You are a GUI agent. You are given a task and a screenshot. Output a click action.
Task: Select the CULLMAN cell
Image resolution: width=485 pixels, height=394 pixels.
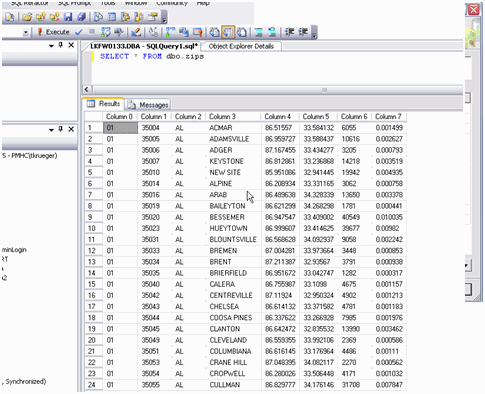pos(233,385)
